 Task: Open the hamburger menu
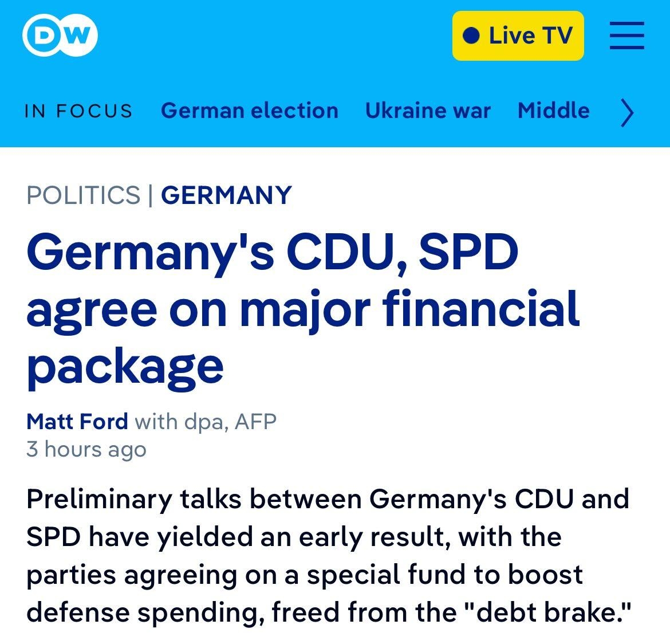[x=626, y=36]
